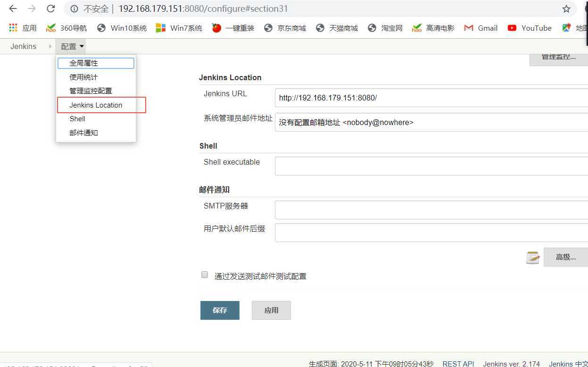588x367 pixels.
Task: Focus the Shell executable field
Action: pos(431,166)
